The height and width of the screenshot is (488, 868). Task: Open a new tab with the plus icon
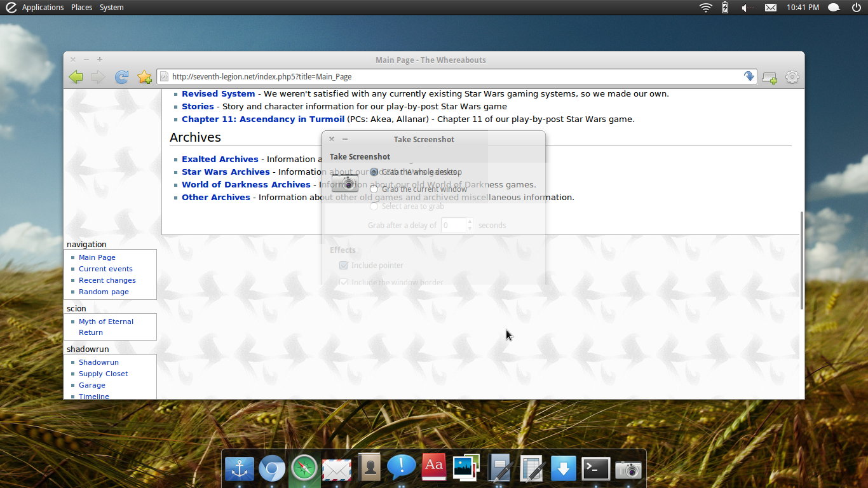(x=769, y=78)
